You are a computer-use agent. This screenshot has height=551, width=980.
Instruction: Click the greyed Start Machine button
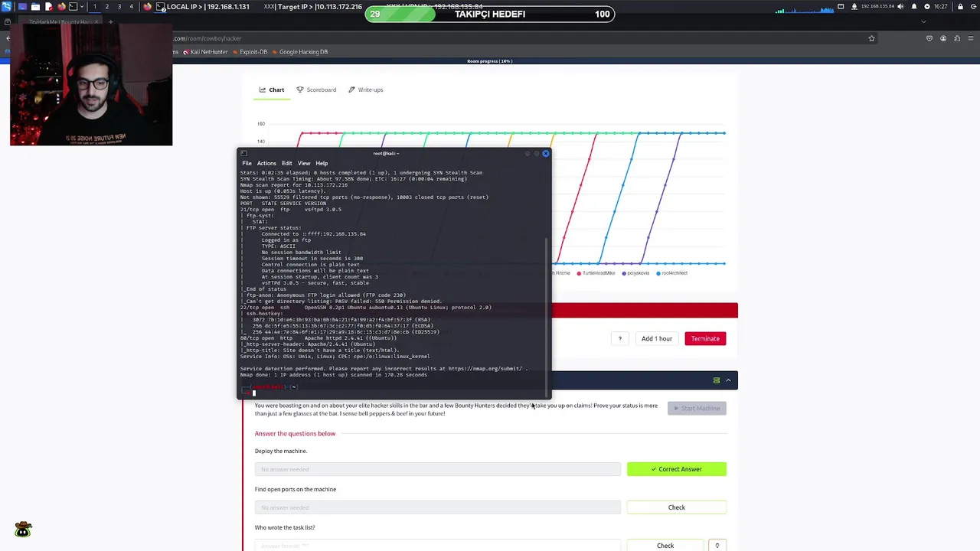click(x=697, y=408)
